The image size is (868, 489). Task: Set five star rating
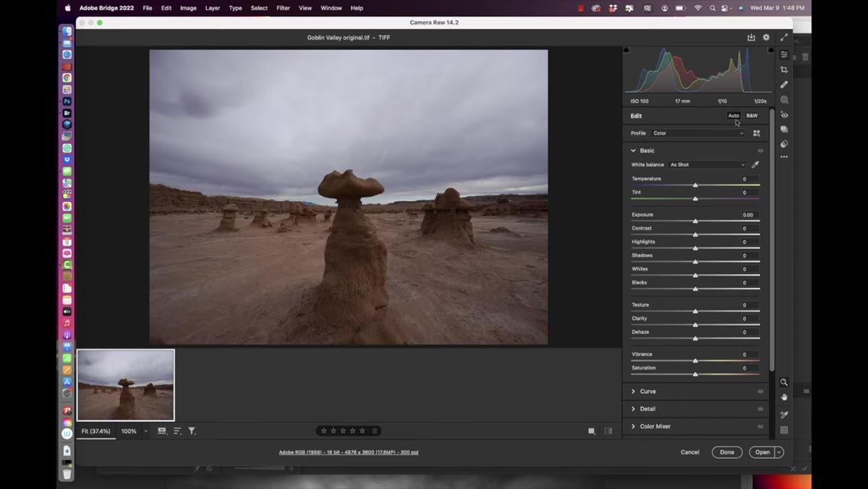click(x=362, y=431)
